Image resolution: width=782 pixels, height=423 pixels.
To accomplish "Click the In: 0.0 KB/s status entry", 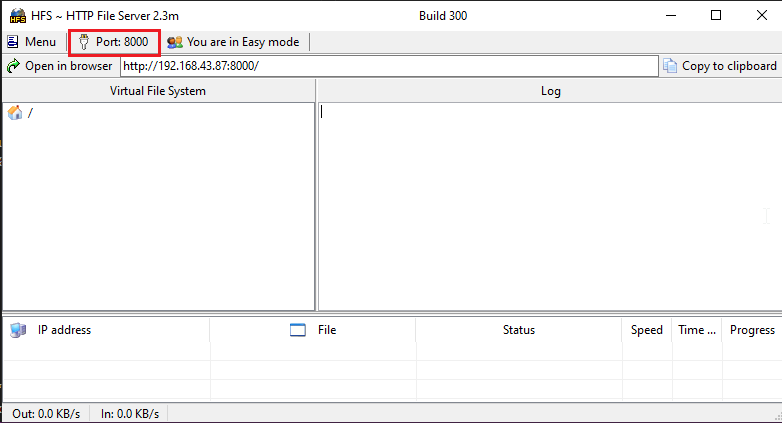I will [130, 414].
